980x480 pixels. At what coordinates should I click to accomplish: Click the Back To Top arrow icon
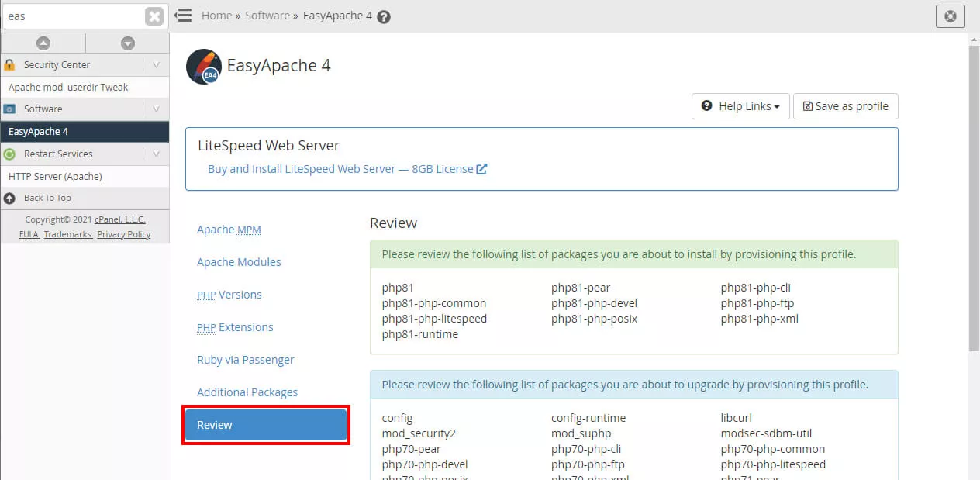[x=9, y=199]
